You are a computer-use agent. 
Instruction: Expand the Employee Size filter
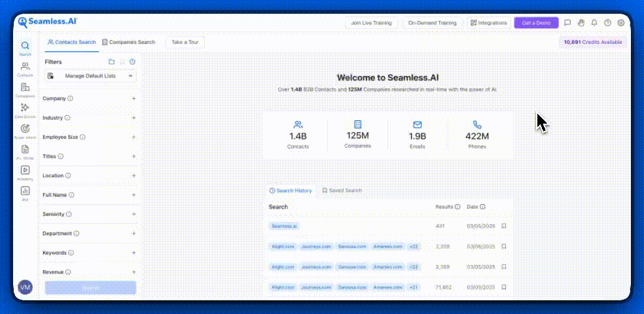pyautogui.click(x=134, y=137)
